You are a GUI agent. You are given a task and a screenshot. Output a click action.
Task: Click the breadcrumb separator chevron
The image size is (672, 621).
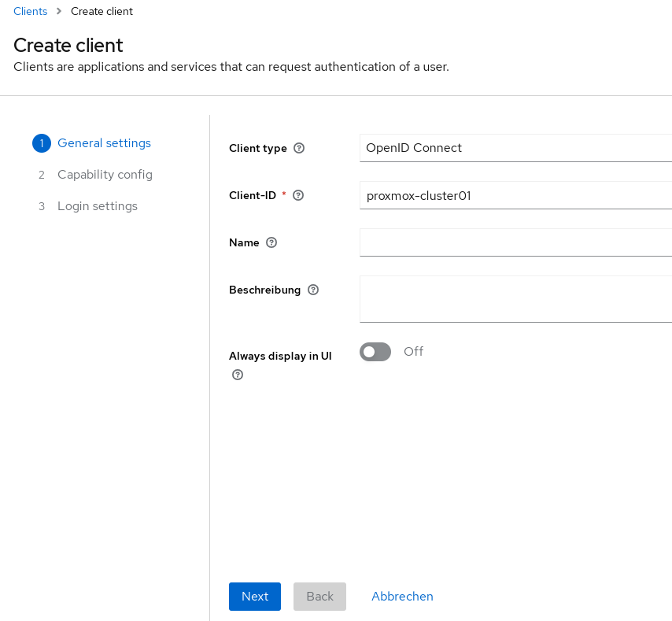click(x=59, y=11)
